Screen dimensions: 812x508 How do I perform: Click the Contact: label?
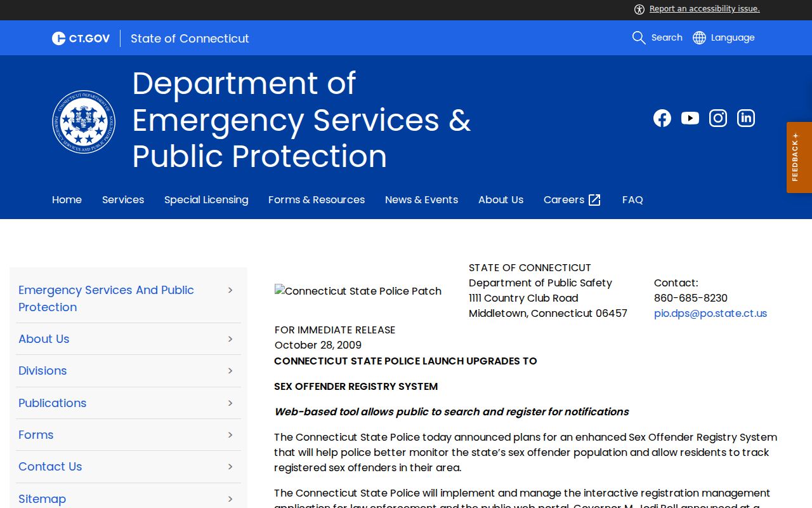(x=676, y=283)
